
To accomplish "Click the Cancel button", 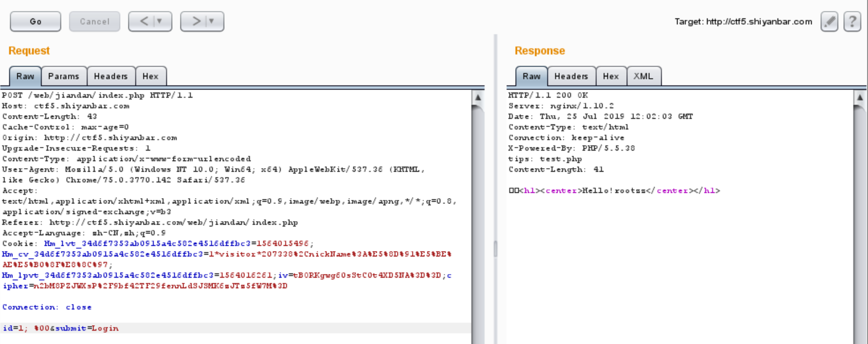I will [95, 21].
